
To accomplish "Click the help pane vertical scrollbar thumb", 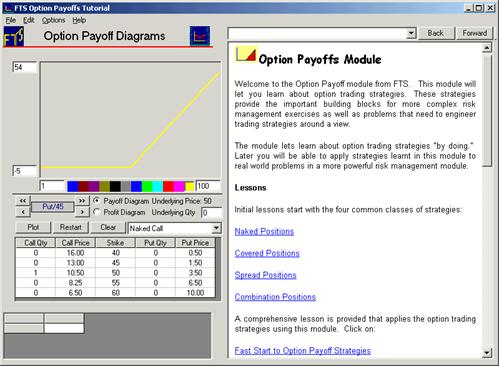I will (x=487, y=110).
